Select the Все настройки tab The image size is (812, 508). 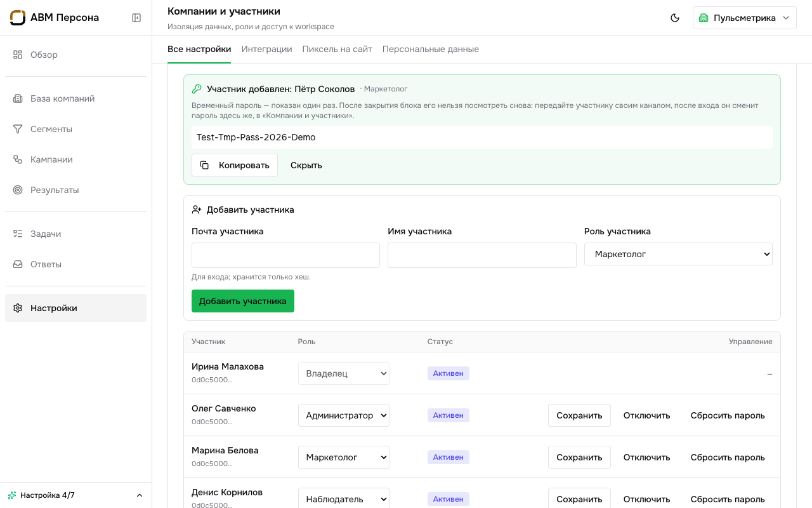pos(199,50)
